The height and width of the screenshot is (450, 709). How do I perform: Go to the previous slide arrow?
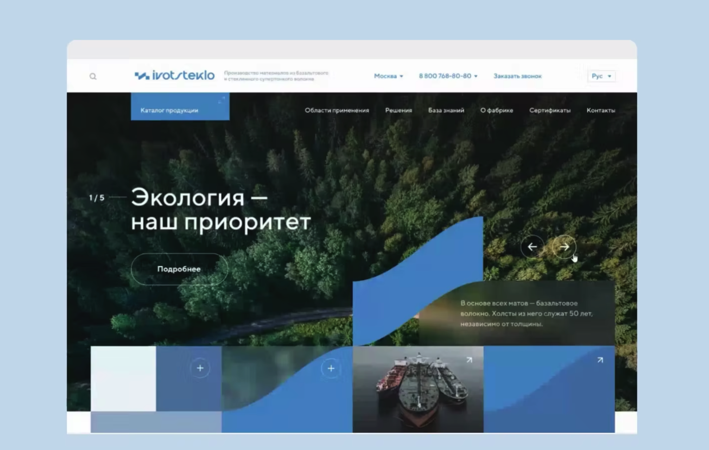click(532, 246)
